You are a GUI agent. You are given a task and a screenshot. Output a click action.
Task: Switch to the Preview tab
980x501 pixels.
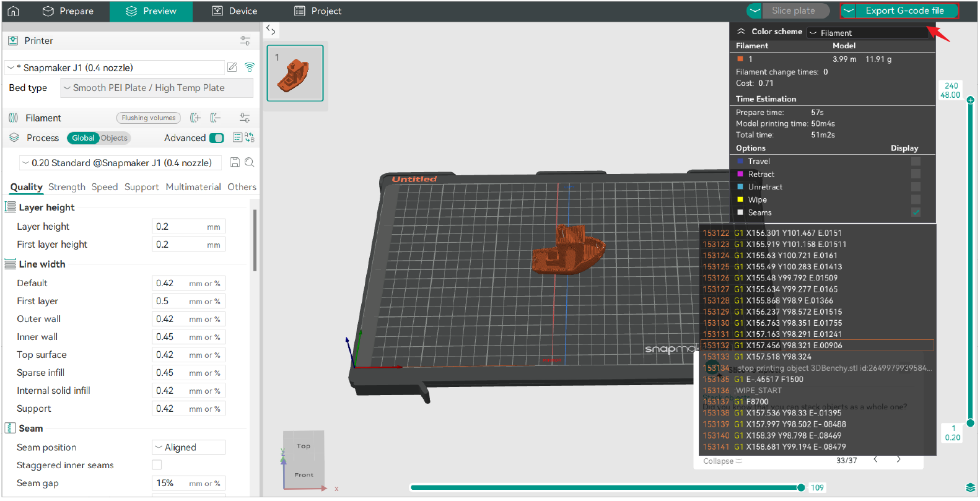tap(151, 11)
